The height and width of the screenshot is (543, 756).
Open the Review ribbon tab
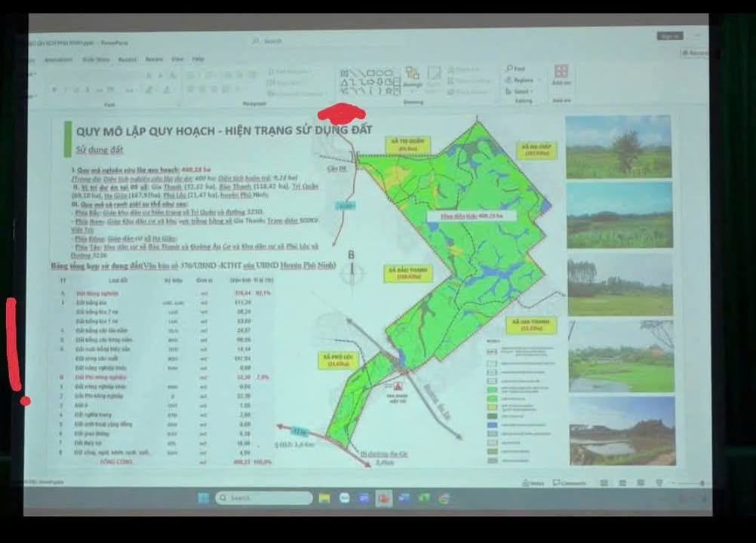click(154, 59)
